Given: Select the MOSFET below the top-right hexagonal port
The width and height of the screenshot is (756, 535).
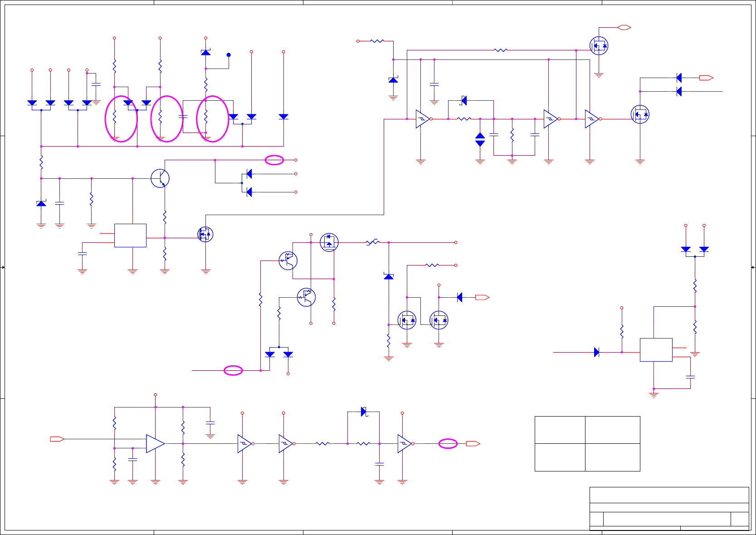Looking at the screenshot, I should (x=599, y=46).
